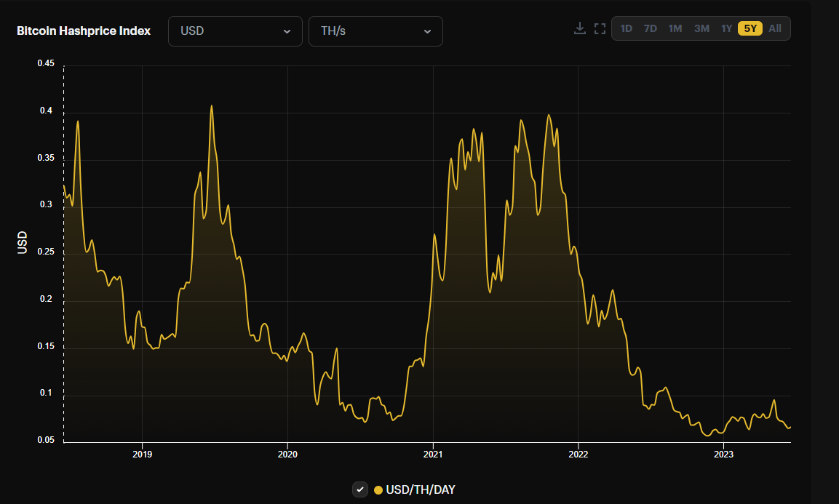The image size is (839, 504).
Task: Click the 2023 x-axis label
Action: coord(723,455)
